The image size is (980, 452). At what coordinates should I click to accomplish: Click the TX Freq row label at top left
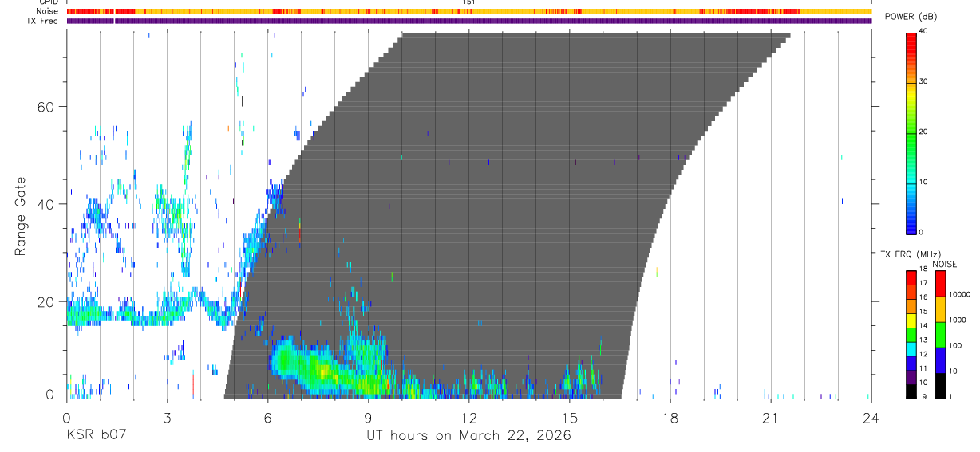click(x=43, y=21)
